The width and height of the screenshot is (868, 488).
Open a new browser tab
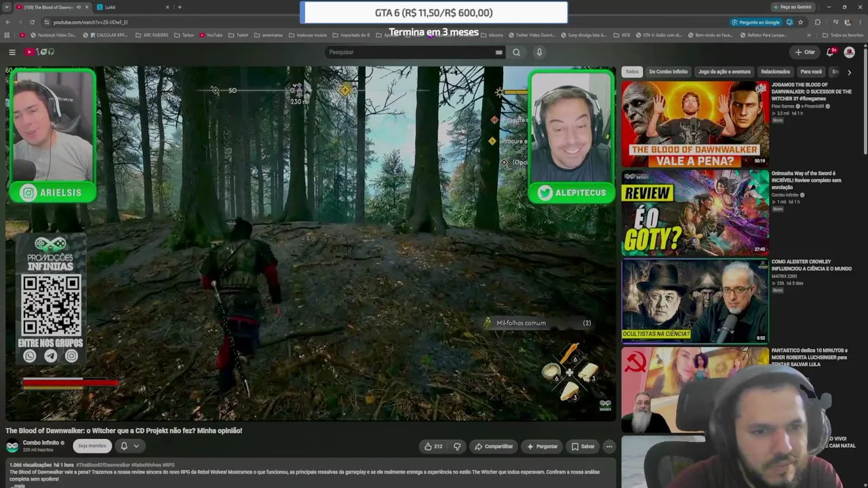(180, 7)
